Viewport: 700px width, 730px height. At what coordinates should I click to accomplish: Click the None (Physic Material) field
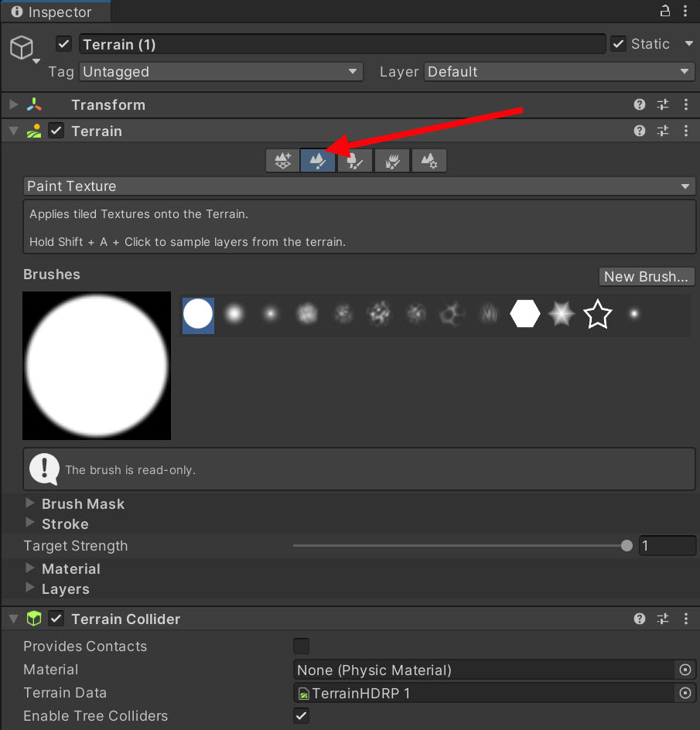tap(484, 670)
